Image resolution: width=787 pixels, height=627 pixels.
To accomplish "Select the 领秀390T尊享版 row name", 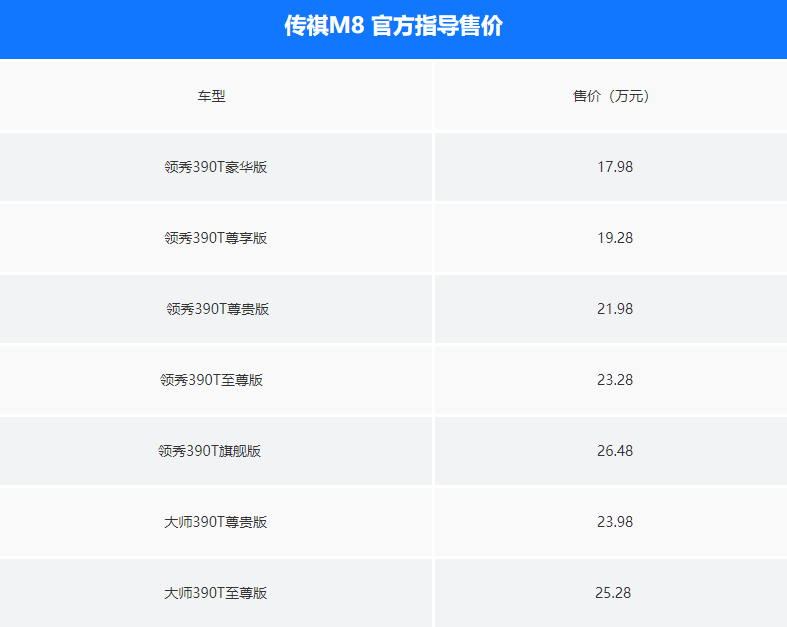I will click(216, 238).
